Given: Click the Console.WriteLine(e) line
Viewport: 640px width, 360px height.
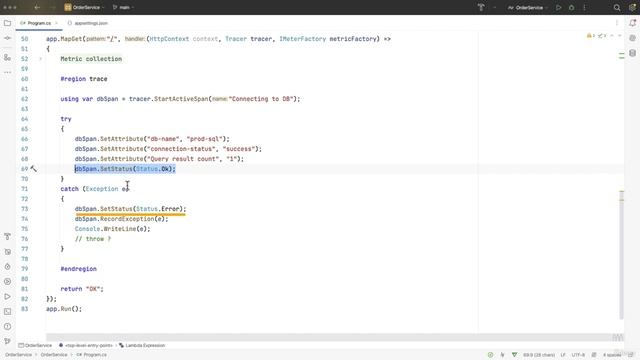Looking at the screenshot, I should [112, 229].
